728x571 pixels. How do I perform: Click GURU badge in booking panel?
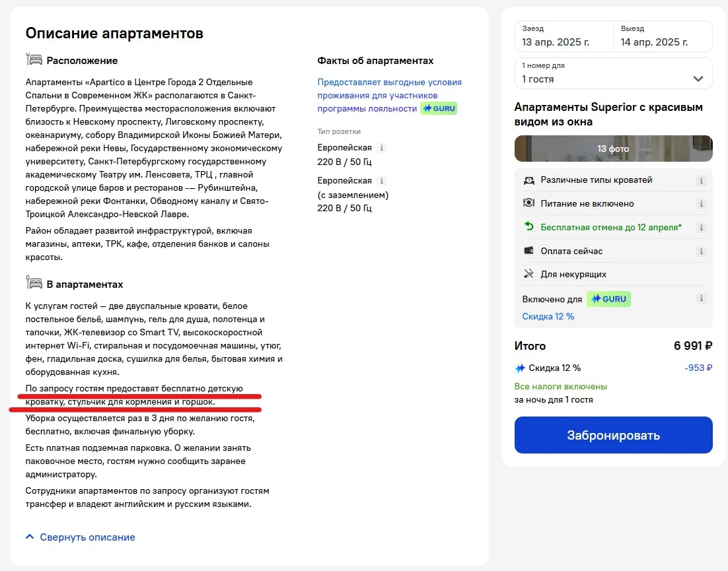click(x=608, y=299)
